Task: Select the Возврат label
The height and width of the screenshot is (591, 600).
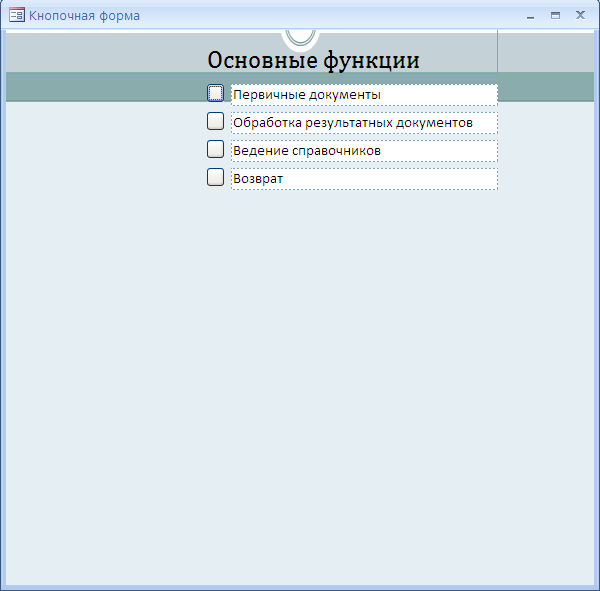Action: tap(364, 179)
